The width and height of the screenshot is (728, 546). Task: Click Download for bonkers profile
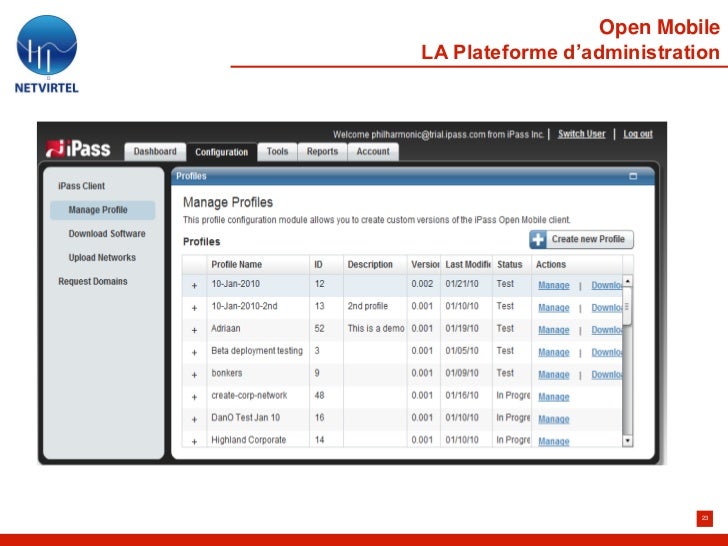tap(606, 375)
